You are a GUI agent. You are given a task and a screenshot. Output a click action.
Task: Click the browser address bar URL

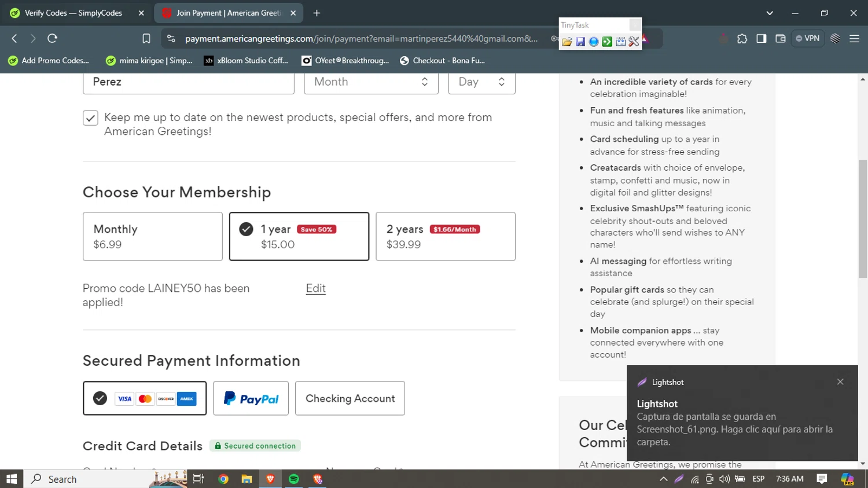click(x=361, y=39)
